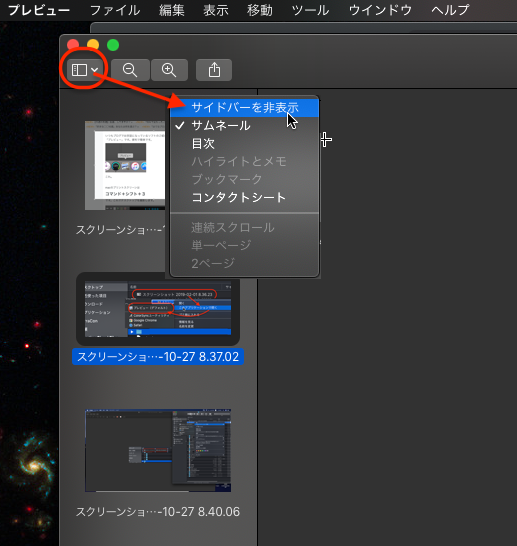Open the ツール menu
This screenshot has width=517, height=546.
click(310, 10)
